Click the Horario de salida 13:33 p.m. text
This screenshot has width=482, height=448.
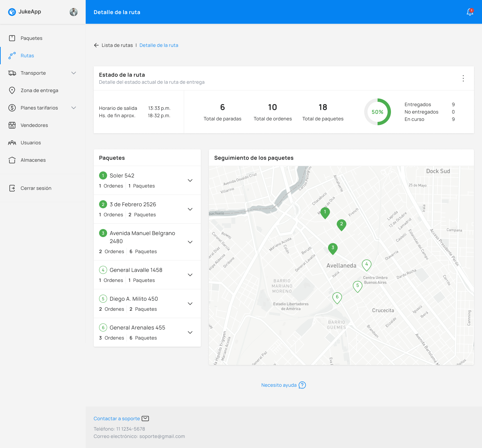(135, 108)
